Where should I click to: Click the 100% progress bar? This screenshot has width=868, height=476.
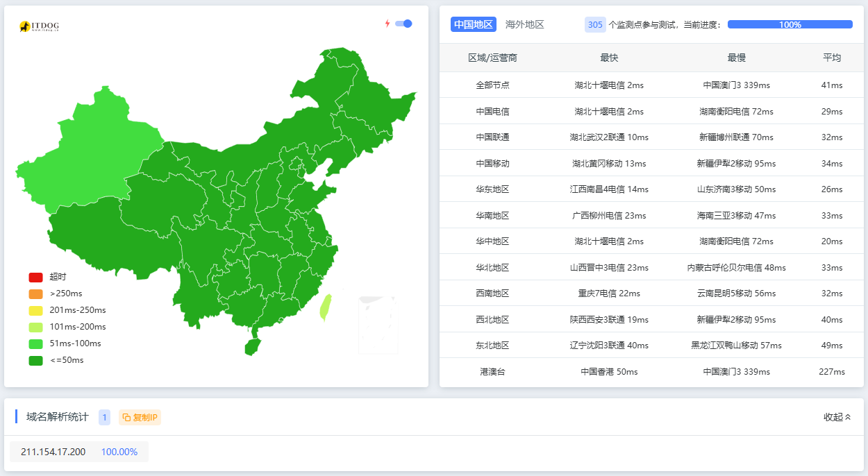[790, 24]
